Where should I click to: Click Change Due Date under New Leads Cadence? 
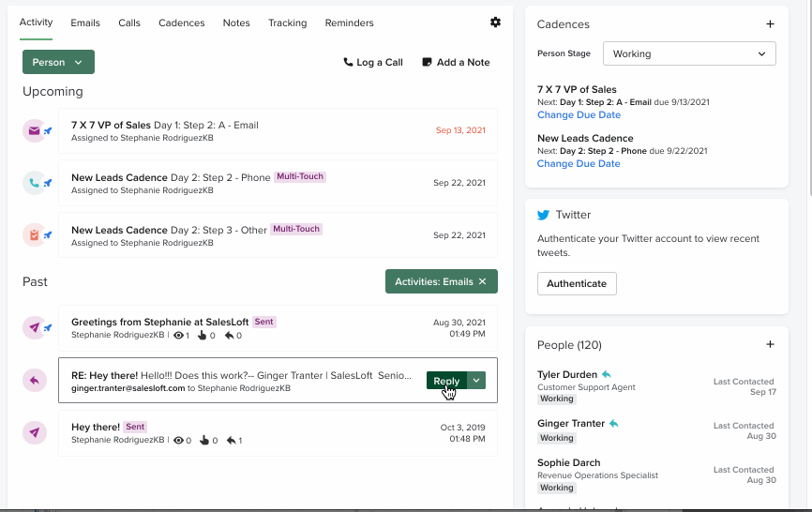(579, 163)
